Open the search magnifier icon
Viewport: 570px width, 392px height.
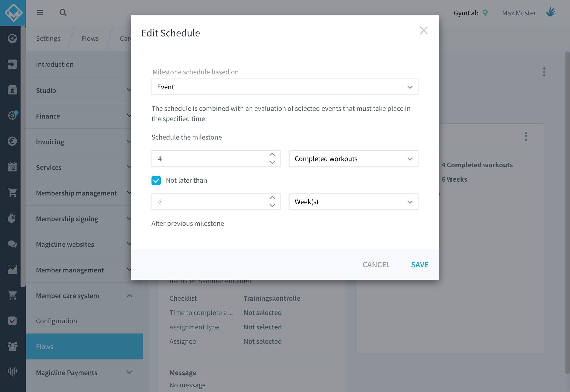point(63,12)
